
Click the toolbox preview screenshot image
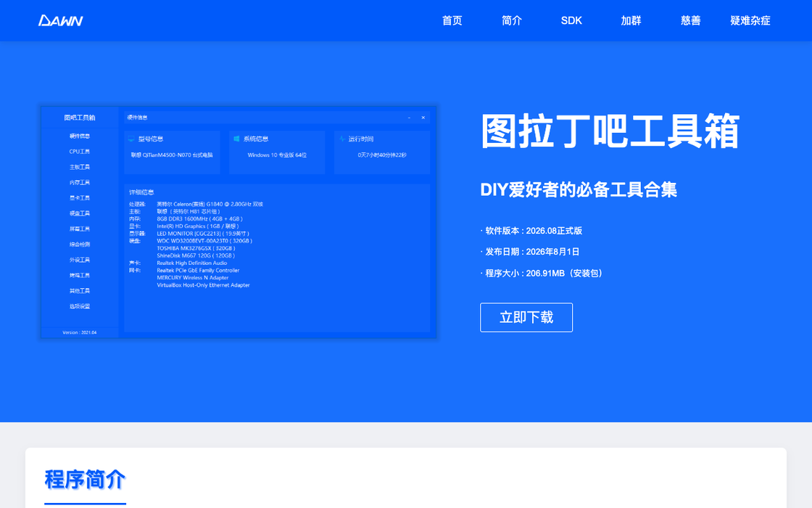tap(239, 222)
